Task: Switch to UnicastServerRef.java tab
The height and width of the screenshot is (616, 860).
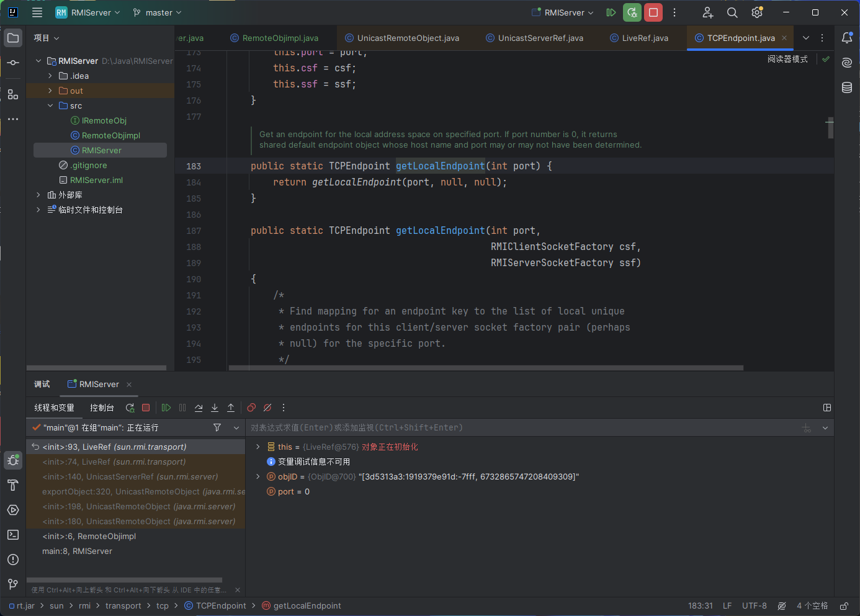Action: click(534, 38)
